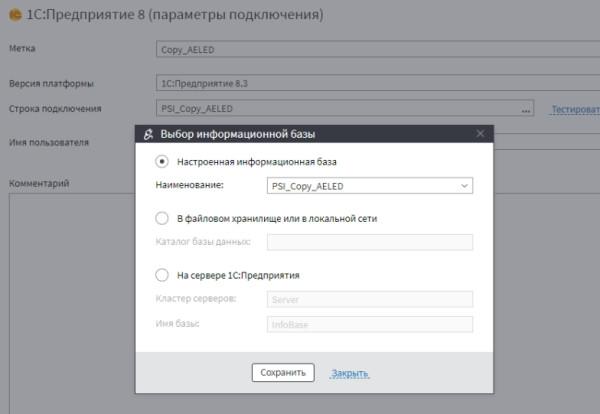Click the Каталог базы данных input field

(x=370, y=242)
